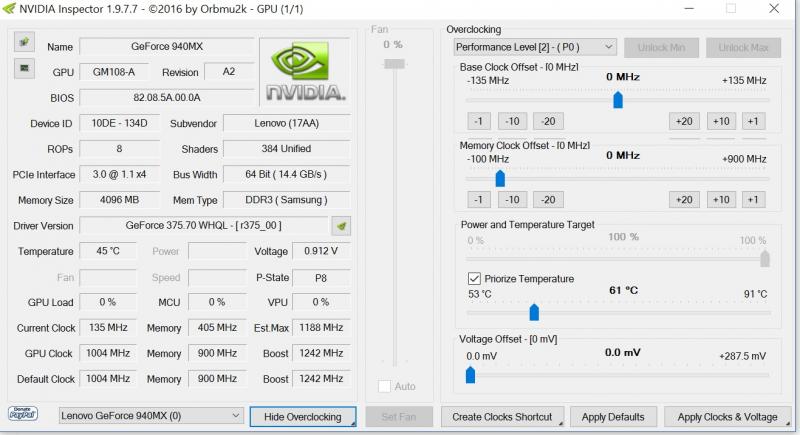
Task: Click the Power target slider handle
Action: (x=765, y=259)
